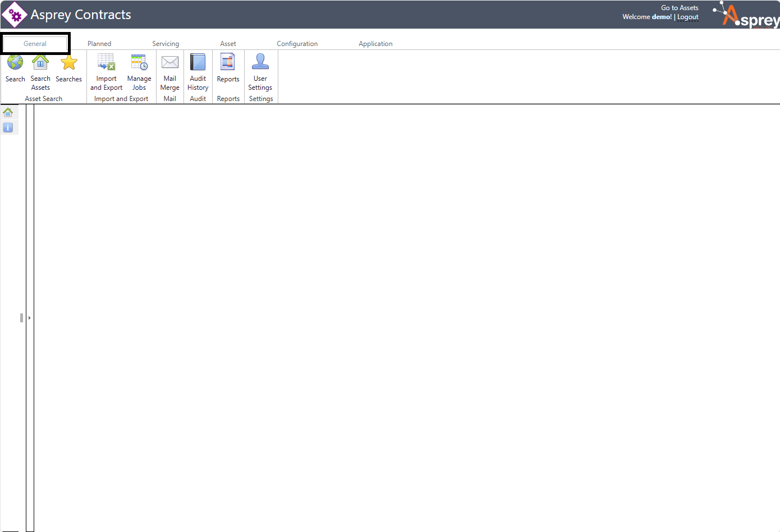The image size is (780, 532).
Task: Switch to the Planned ribbon tab
Action: tap(99, 44)
